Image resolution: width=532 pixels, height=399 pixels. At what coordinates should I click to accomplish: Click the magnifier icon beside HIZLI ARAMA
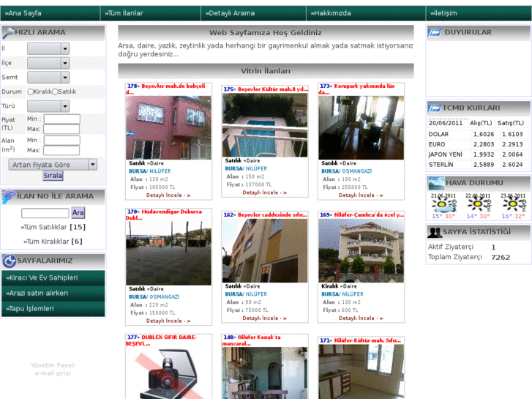pyautogui.click(x=8, y=33)
